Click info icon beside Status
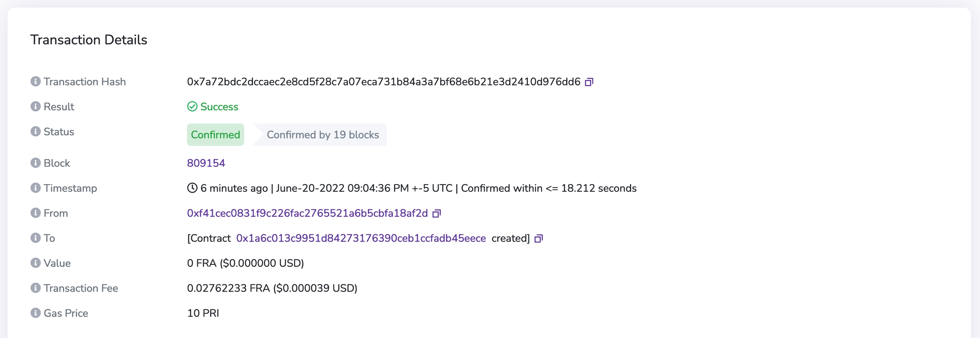The height and width of the screenshot is (338, 980). click(36, 131)
